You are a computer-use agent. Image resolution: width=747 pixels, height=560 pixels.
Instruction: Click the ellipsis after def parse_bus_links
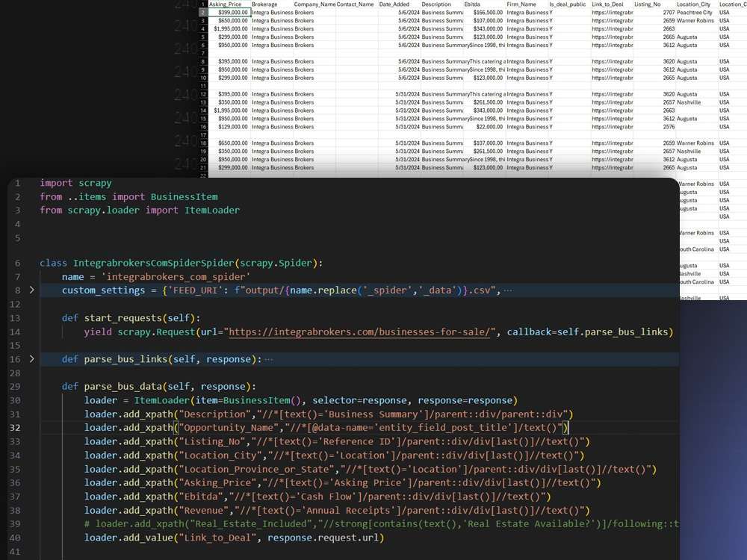(x=269, y=360)
